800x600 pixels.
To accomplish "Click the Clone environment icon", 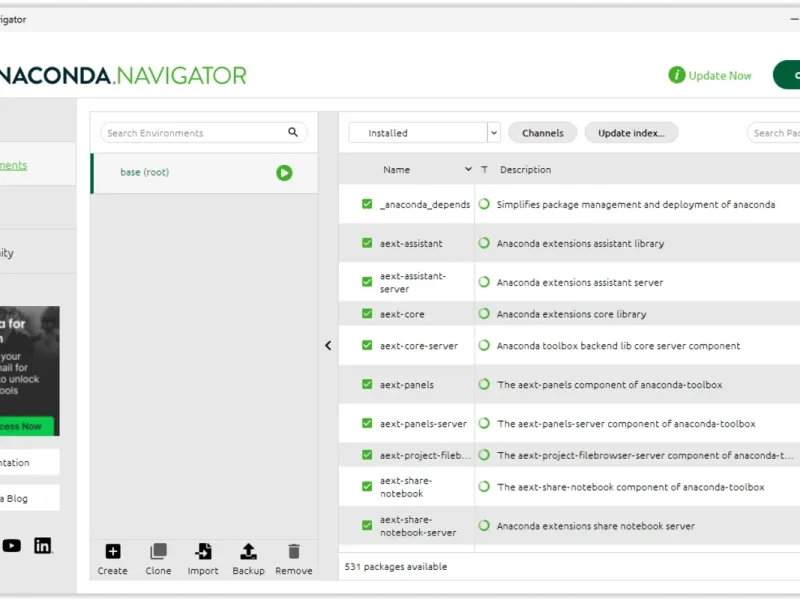I will [158, 552].
